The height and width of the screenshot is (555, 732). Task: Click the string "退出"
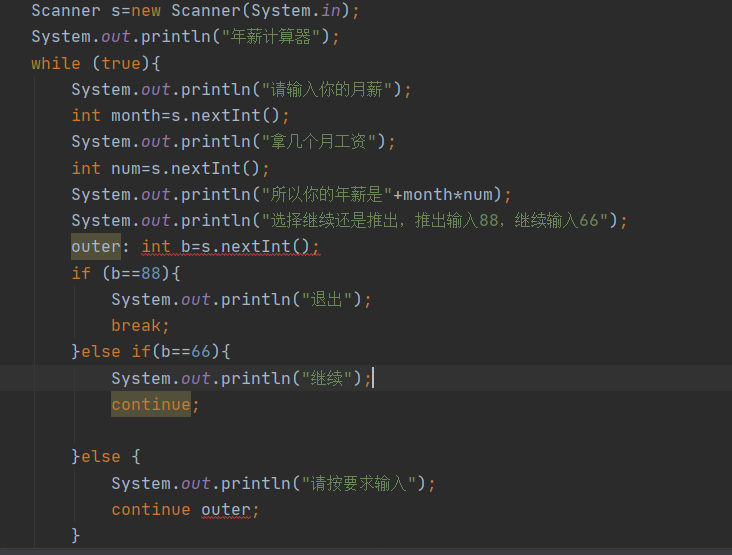pyautogui.click(x=327, y=299)
